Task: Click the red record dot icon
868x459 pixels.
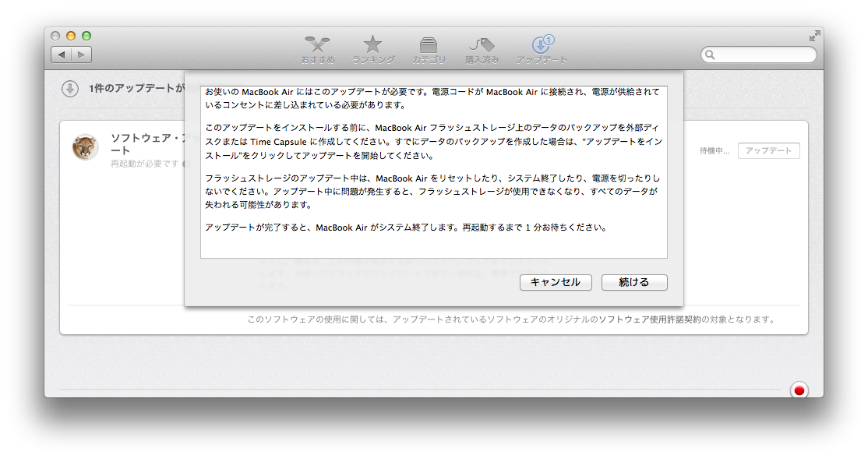Action: tap(799, 390)
